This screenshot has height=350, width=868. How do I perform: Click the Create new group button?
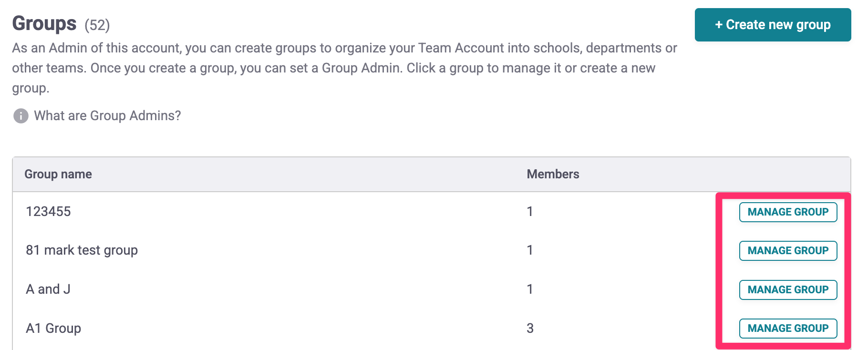click(772, 25)
